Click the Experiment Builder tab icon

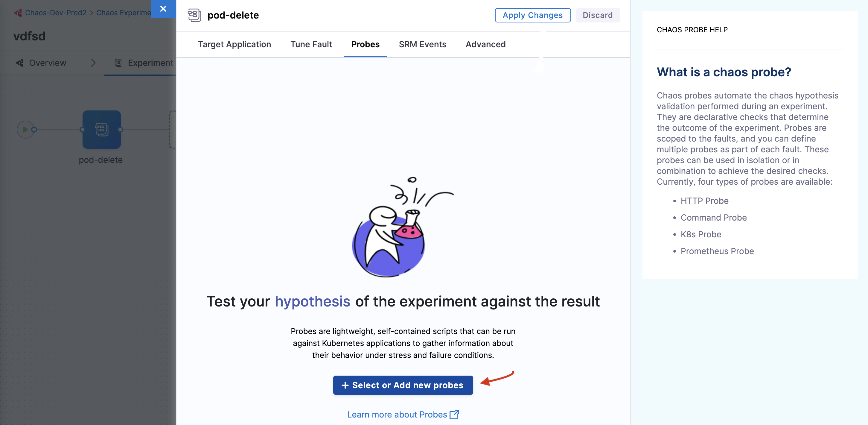click(118, 63)
